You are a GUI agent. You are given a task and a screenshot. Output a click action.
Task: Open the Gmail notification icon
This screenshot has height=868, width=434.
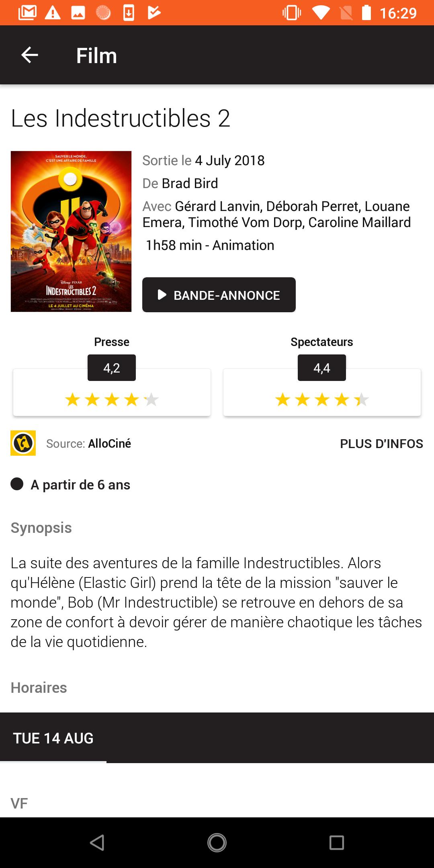point(27,13)
